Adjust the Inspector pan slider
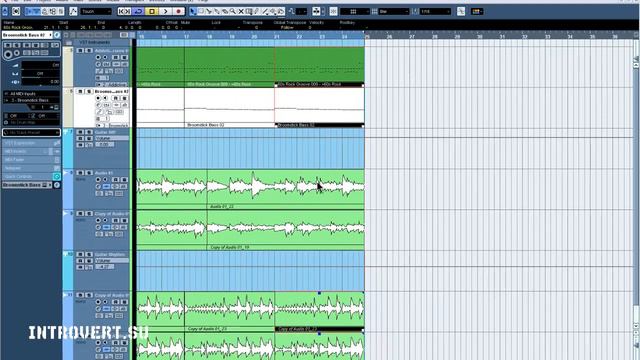 tap(40, 73)
